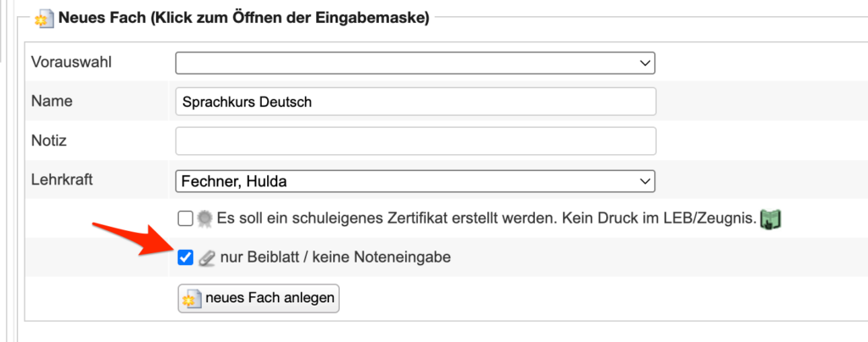868x342 pixels.
Task: Click the star icon beside Neues Fach heading
Action: pyautogui.click(x=46, y=18)
